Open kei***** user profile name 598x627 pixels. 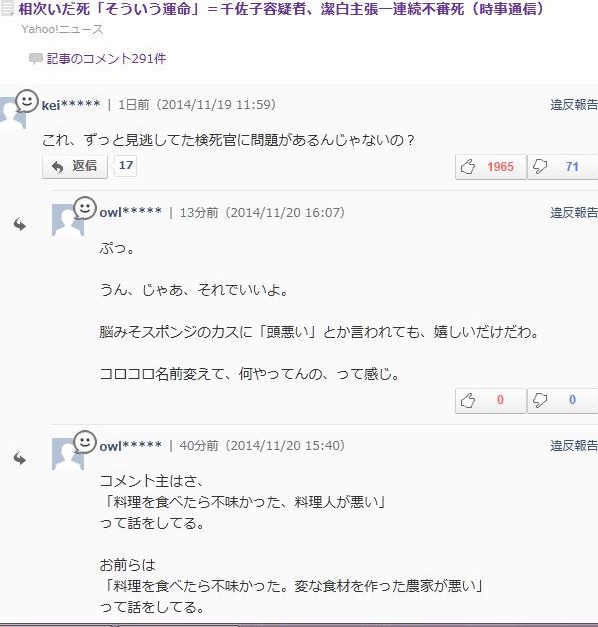click(71, 105)
